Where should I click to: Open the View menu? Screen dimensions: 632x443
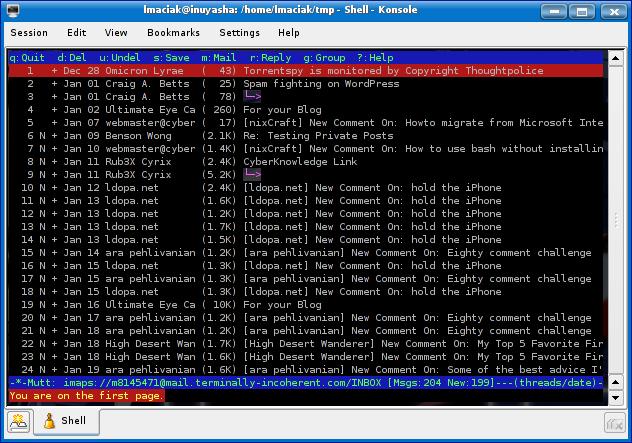pyautogui.click(x=116, y=33)
